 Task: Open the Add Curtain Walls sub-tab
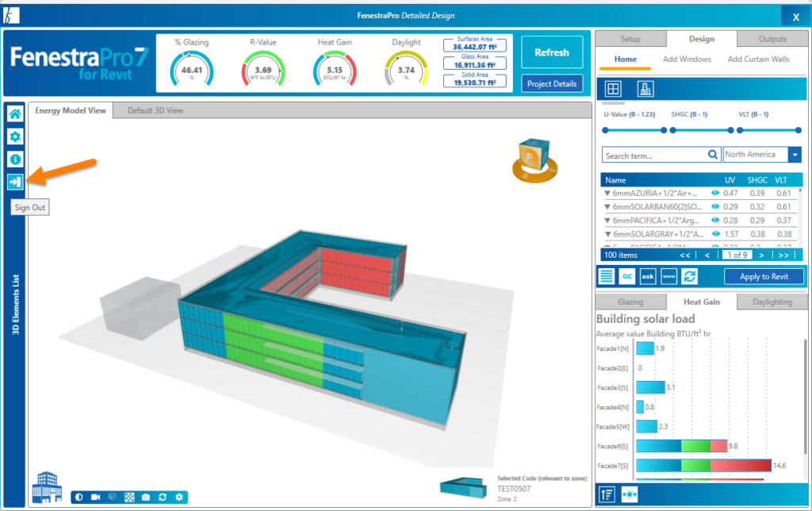point(758,59)
